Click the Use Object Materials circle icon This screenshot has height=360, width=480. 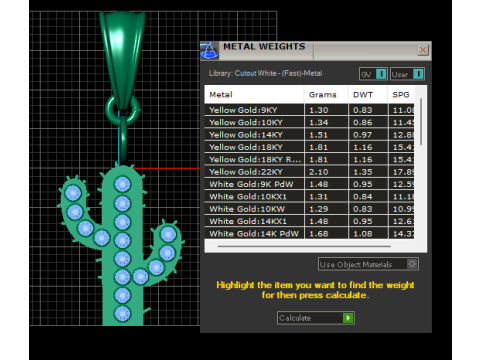point(412,264)
